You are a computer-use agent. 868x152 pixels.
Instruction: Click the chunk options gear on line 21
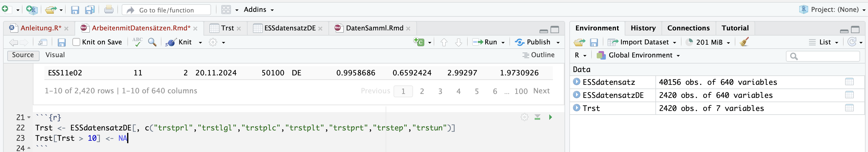pyautogui.click(x=524, y=117)
